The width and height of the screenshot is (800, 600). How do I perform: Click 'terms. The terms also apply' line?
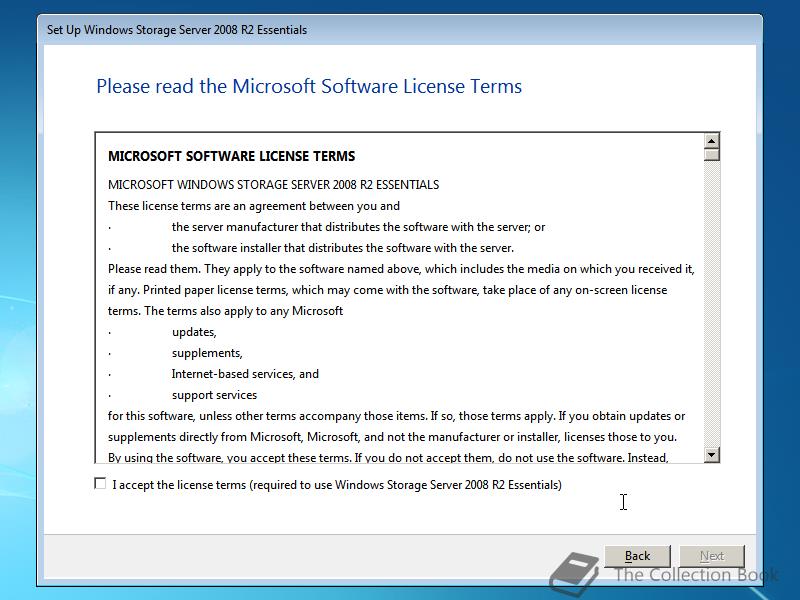tap(225, 311)
